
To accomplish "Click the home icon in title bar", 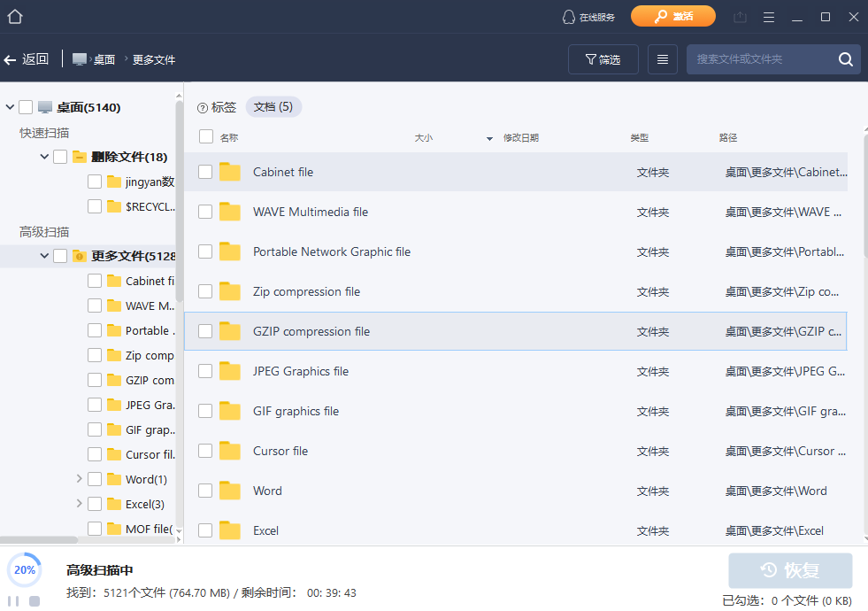I will click(x=15, y=17).
